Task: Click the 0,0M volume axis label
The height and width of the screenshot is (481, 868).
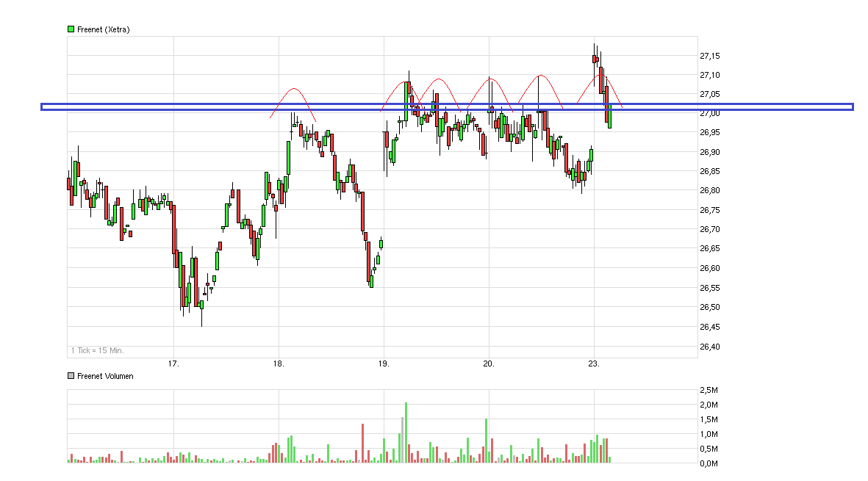Action: point(709,463)
